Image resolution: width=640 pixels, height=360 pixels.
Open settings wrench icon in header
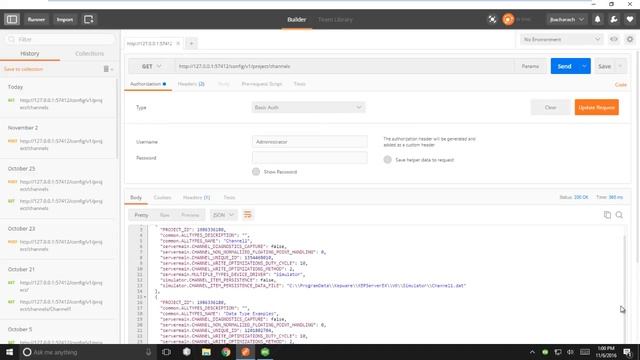[x=614, y=19]
